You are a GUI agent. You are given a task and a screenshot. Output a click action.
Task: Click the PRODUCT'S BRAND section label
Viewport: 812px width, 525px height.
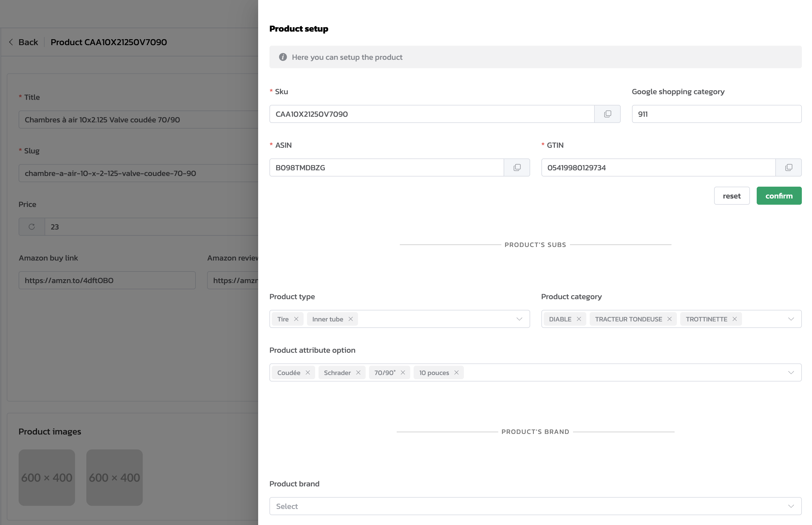coord(535,432)
